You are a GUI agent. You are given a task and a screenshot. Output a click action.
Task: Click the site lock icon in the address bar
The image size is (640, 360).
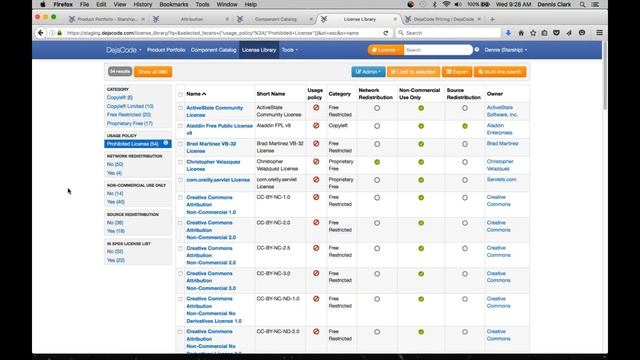[x=60, y=33]
